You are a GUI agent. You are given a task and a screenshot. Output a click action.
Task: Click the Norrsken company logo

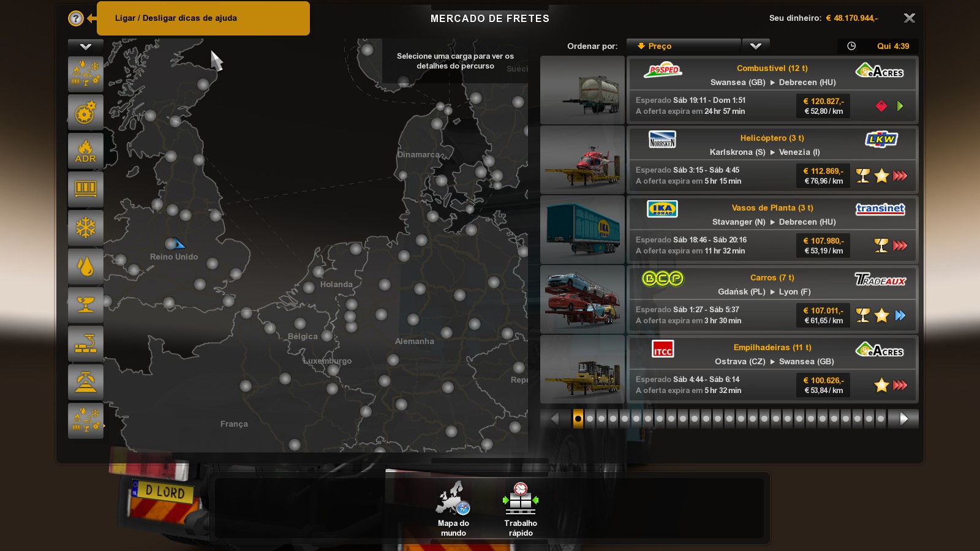[x=662, y=140]
